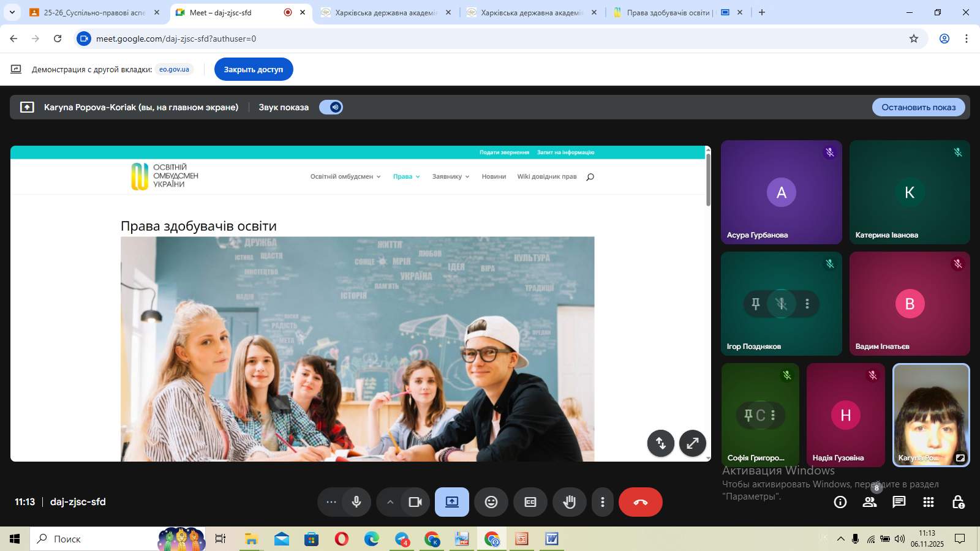Open meeting details info icon
This screenshot has width=980, height=551.
point(840,502)
